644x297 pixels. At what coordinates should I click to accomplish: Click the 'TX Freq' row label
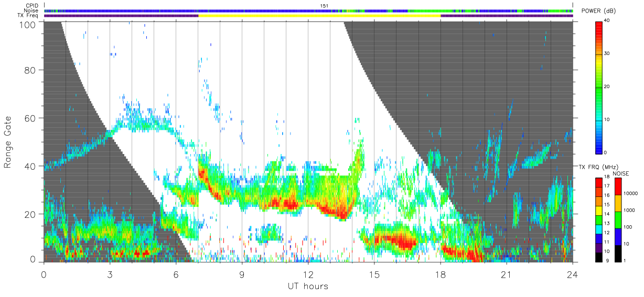pos(28,16)
